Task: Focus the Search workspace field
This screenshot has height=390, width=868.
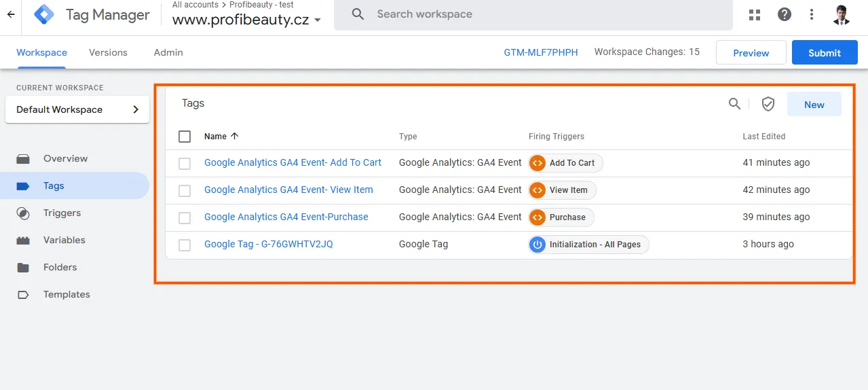Action: pos(533,14)
